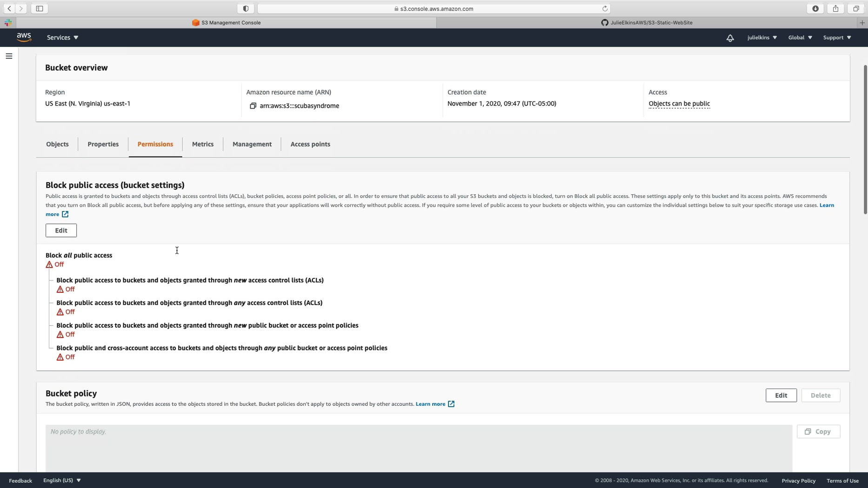Click warning icon under new ACLs setting
Screen dimensions: 868x488
[60, 289]
